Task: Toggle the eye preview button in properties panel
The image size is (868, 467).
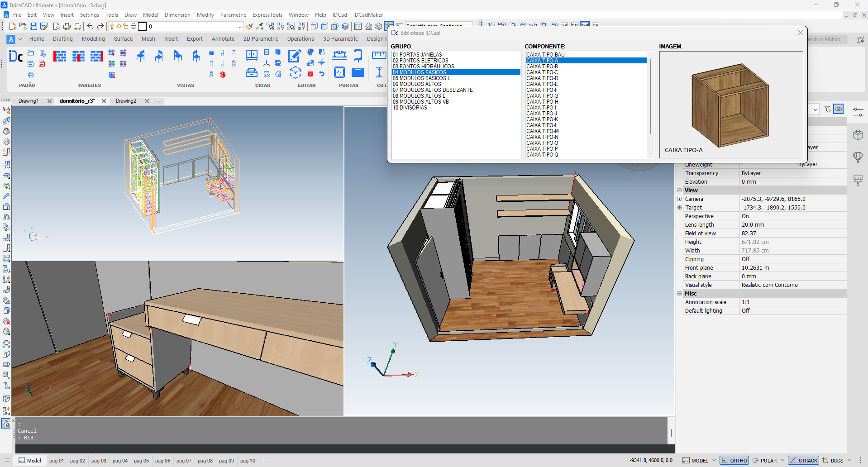Action: tap(839, 109)
